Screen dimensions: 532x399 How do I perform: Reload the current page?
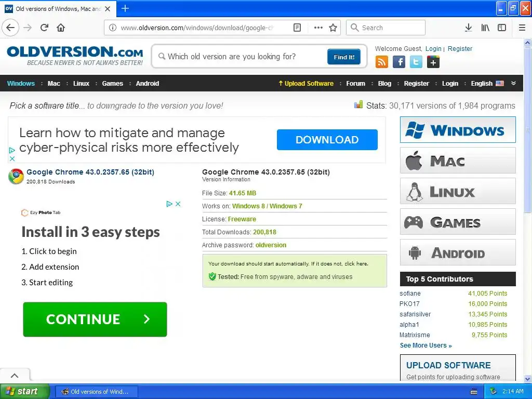click(45, 28)
